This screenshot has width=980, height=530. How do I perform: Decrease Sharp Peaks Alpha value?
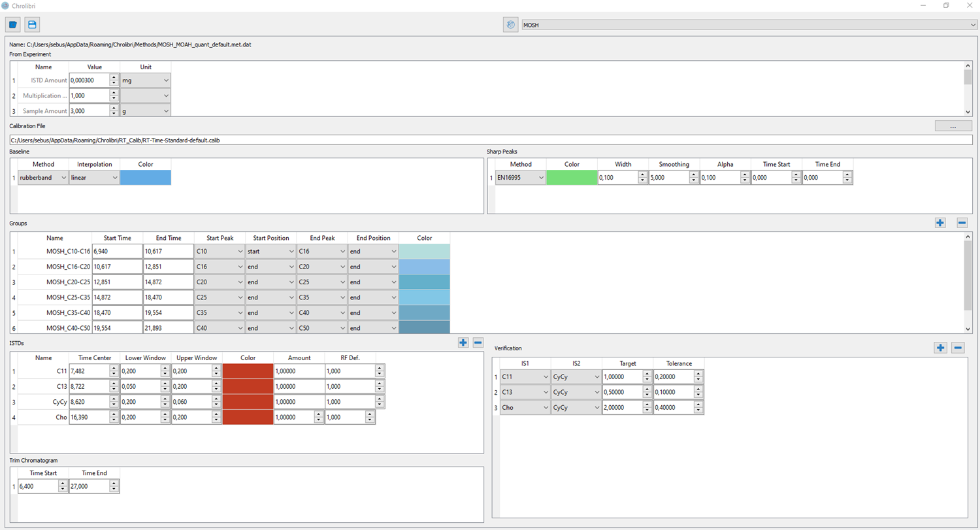744,180
